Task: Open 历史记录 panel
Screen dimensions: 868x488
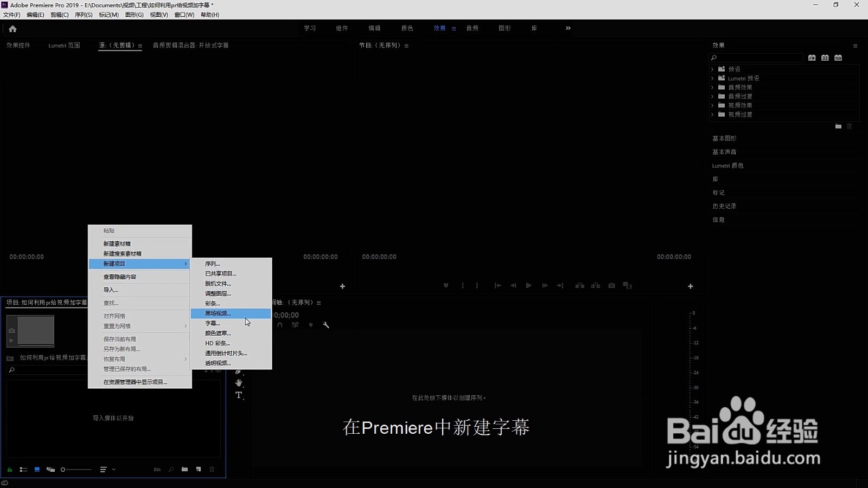Action: [x=724, y=206]
